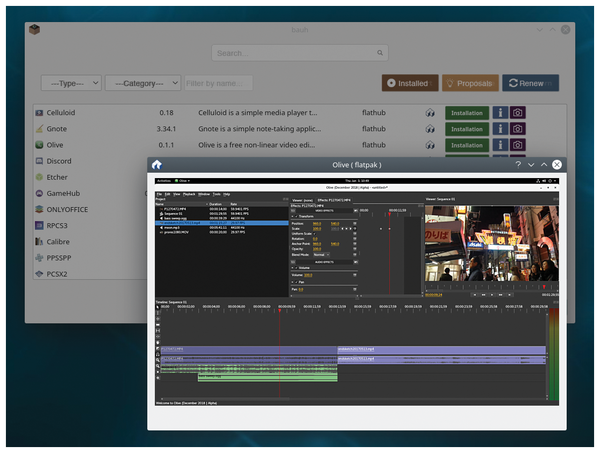
Task: View Olive screenshots via camera icon
Action: coord(517,145)
